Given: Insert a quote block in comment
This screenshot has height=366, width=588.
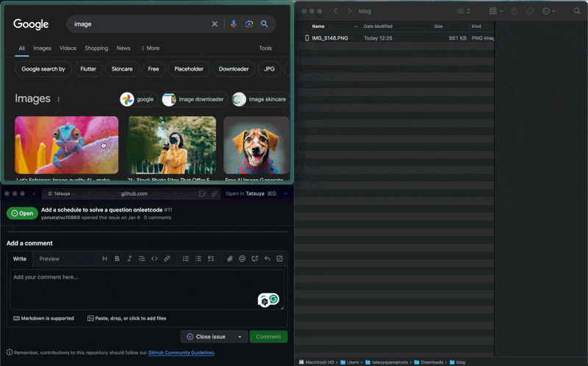Looking at the screenshot, I should pos(142,259).
